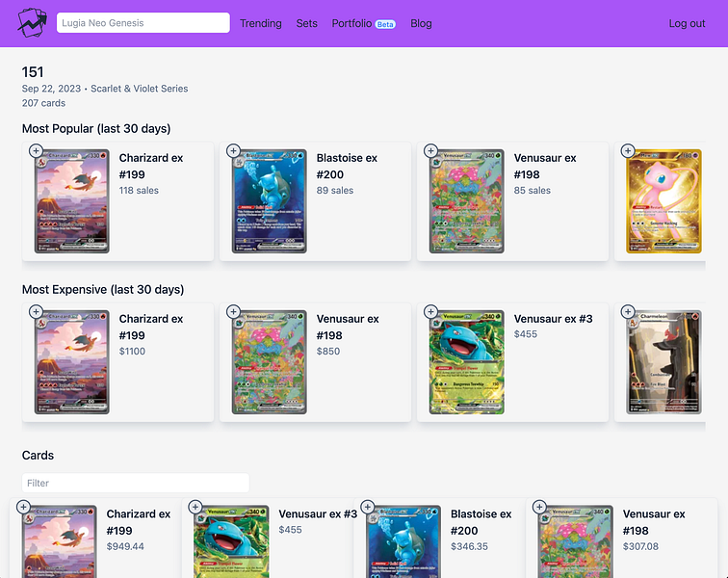Add Cards list Venusaur ex #198 via plus icon

point(539,507)
